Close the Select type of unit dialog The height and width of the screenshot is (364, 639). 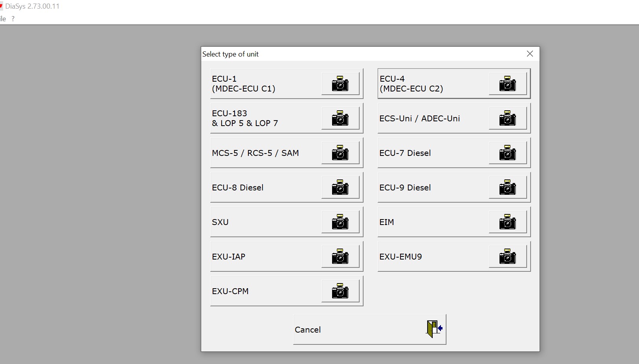[x=530, y=54]
